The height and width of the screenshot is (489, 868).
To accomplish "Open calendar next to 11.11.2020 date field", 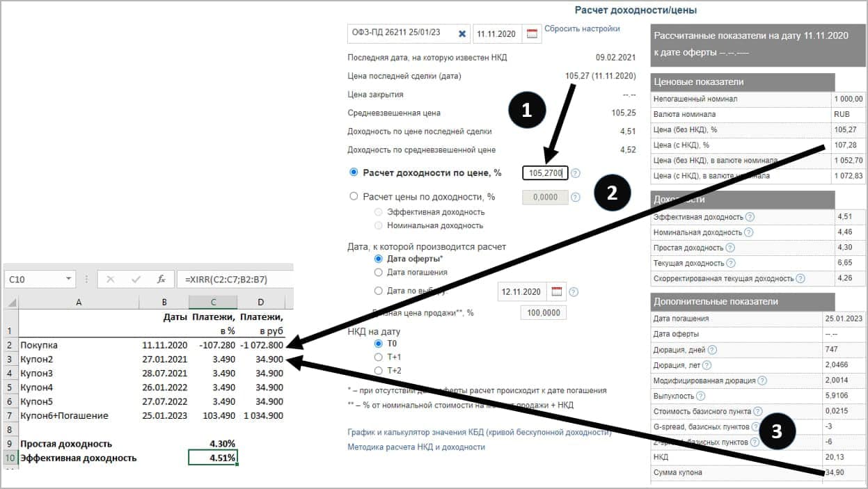I will coord(532,33).
